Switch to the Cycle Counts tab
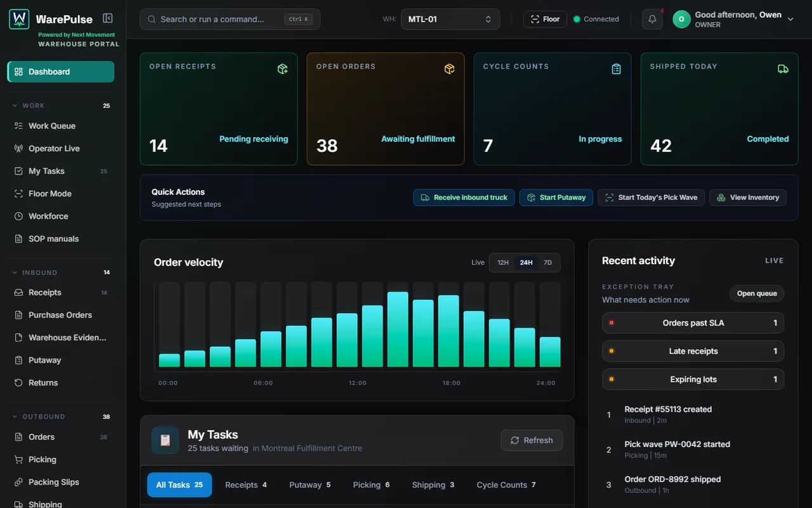Image resolution: width=812 pixels, height=508 pixels. tap(506, 485)
